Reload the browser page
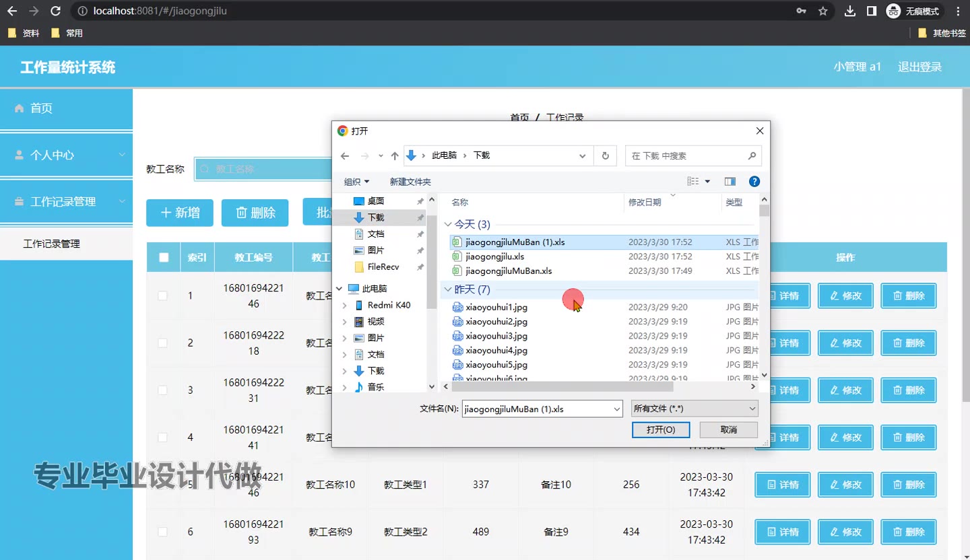The width and height of the screenshot is (970, 560). [x=56, y=11]
